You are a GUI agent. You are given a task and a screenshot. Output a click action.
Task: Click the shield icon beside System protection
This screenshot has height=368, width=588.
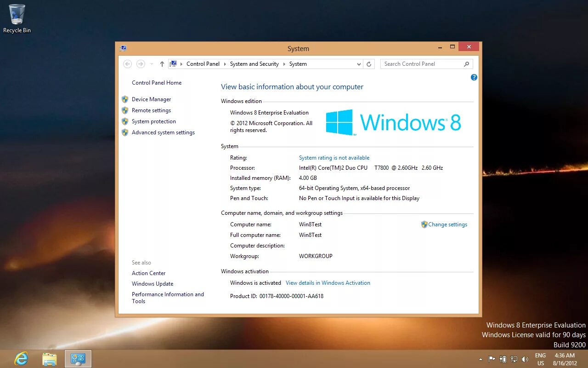tap(125, 121)
